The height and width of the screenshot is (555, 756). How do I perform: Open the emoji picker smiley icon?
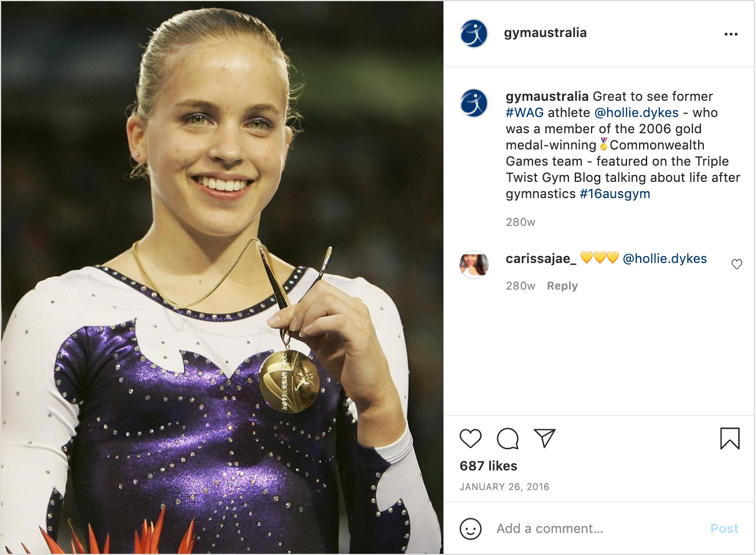tap(471, 528)
